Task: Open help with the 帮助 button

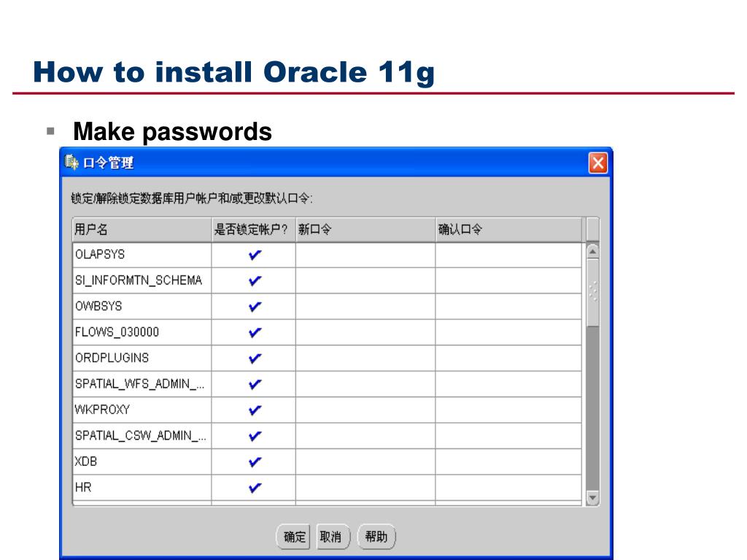Action: 376,537
